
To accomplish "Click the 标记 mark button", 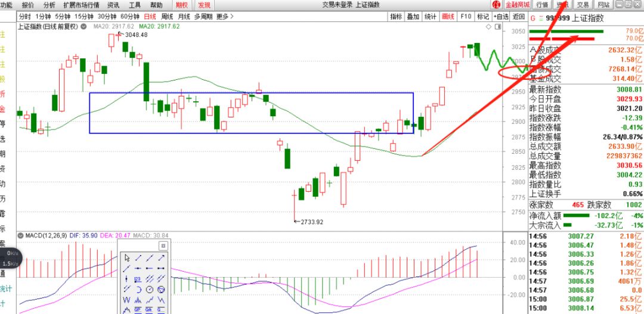I will pos(482,17).
